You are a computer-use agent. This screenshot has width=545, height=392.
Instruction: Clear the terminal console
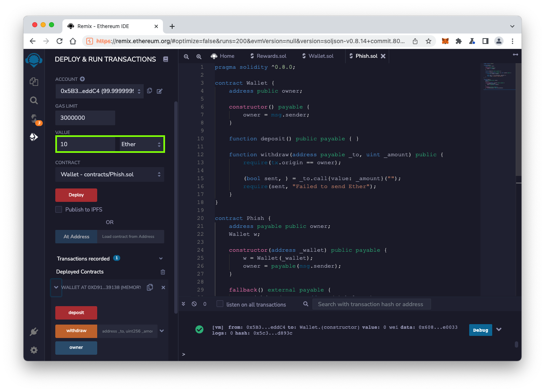pyautogui.click(x=194, y=304)
